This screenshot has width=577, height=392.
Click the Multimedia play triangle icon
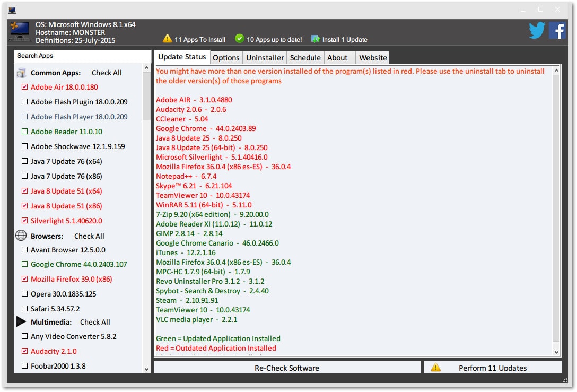pos(21,321)
